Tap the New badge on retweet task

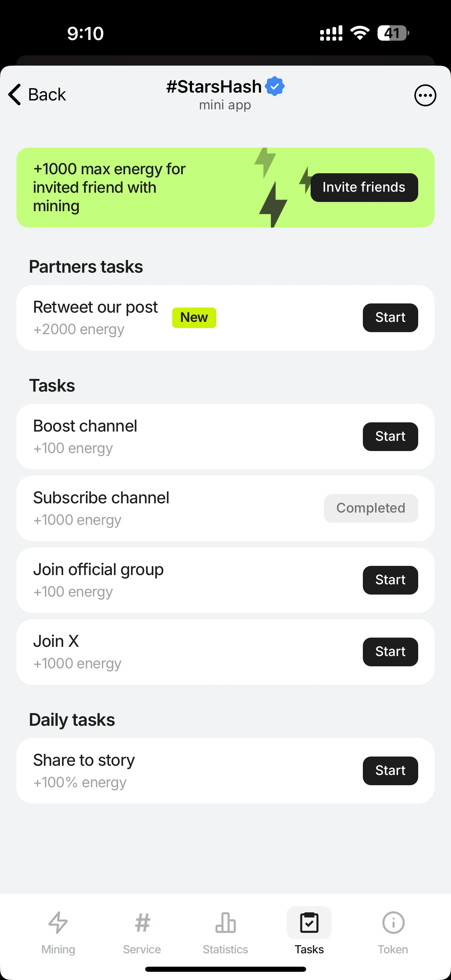194,318
